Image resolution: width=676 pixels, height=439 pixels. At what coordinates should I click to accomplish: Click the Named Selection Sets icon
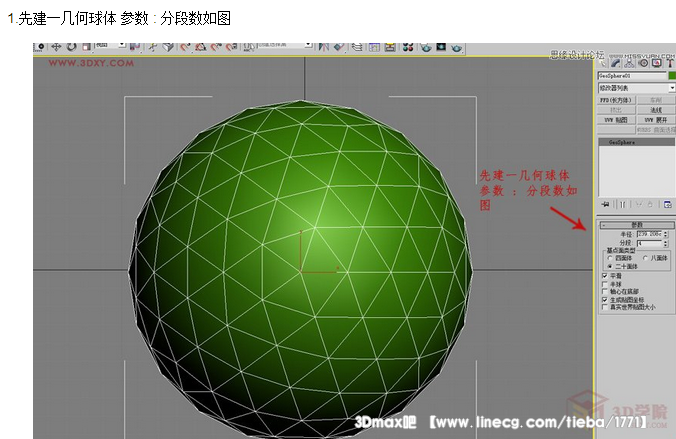tap(249, 47)
